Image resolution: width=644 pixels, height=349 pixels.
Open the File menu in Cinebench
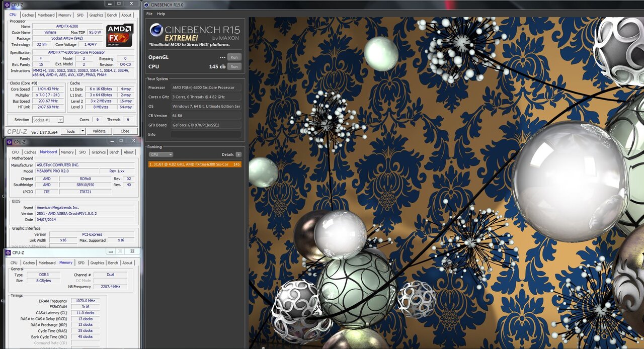[149, 14]
